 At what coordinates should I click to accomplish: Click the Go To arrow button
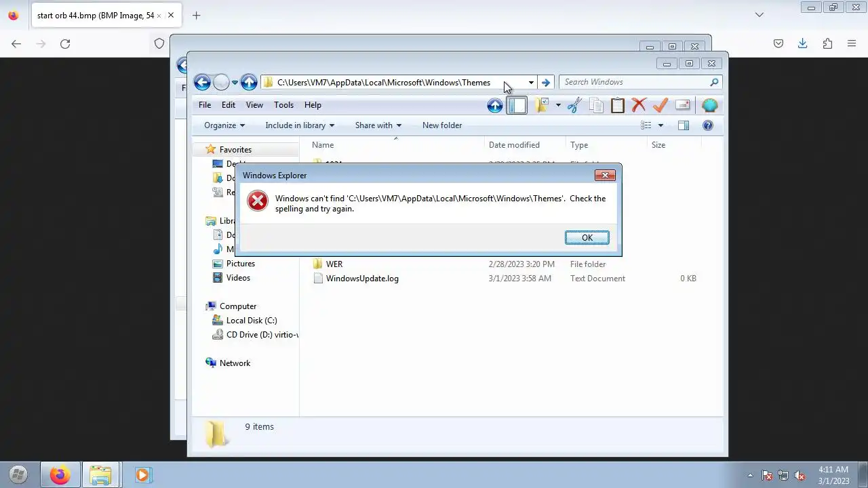tap(546, 83)
